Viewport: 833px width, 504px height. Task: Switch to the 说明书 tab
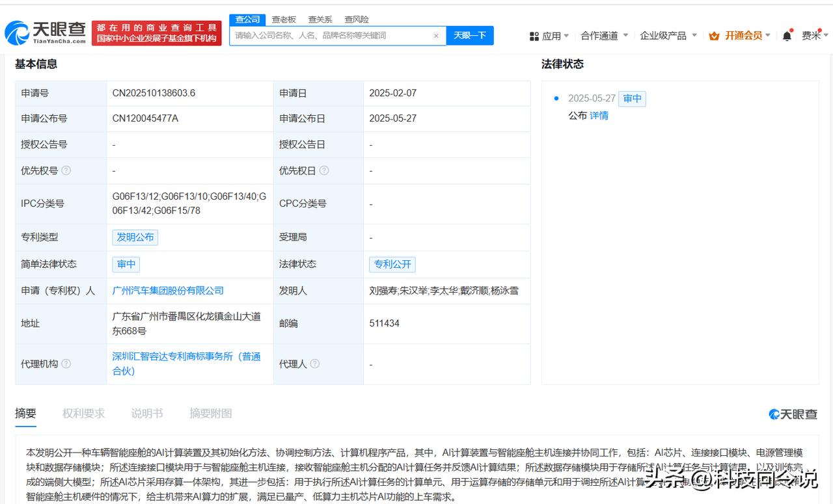tap(147, 414)
